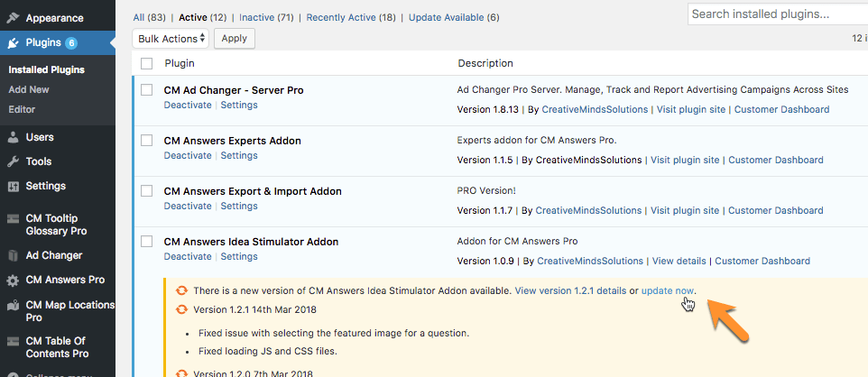Tick the CM Answers Experts Addon checkbox
The image size is (868, 377).
point(147,141)
